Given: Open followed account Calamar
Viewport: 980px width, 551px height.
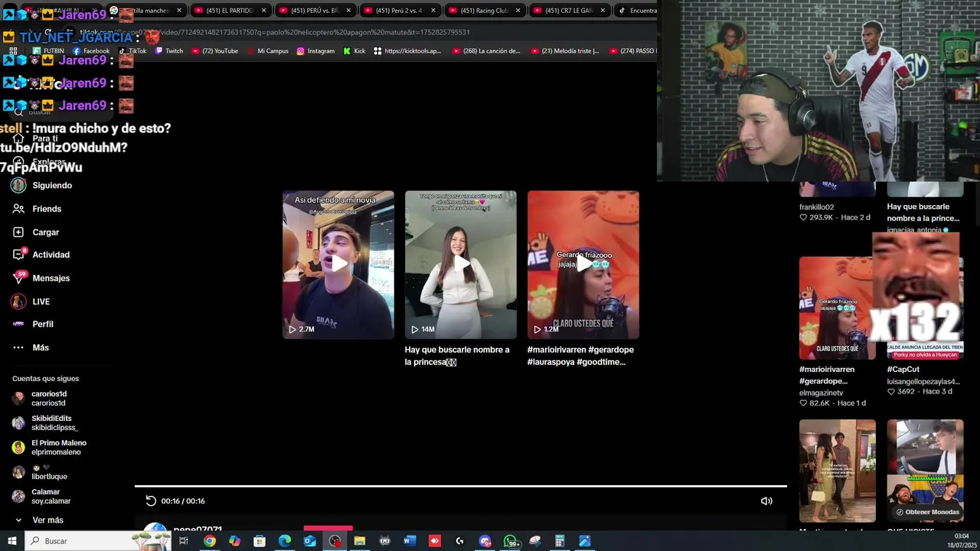Looking at the screenshot, I should pos(51,497).
